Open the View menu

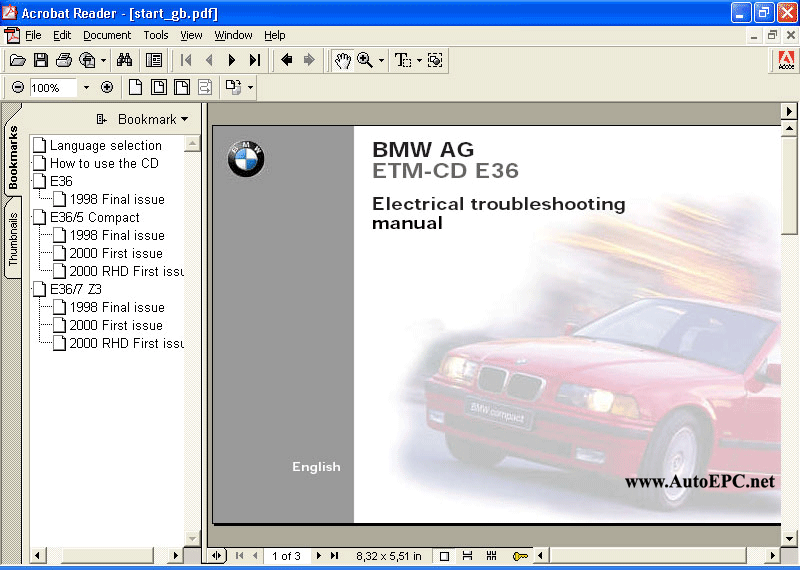[191, 35]
